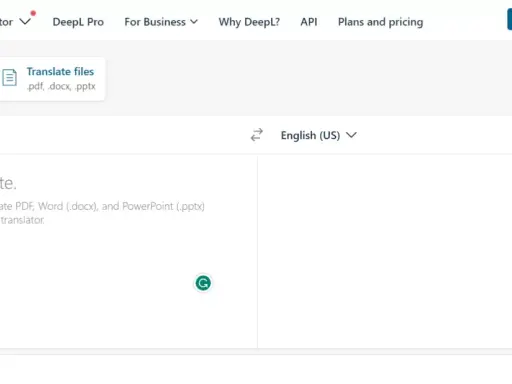Viewport: 512px width, 384px height.
Task: Open the Why DeepL? page
Action: (249, 22)
